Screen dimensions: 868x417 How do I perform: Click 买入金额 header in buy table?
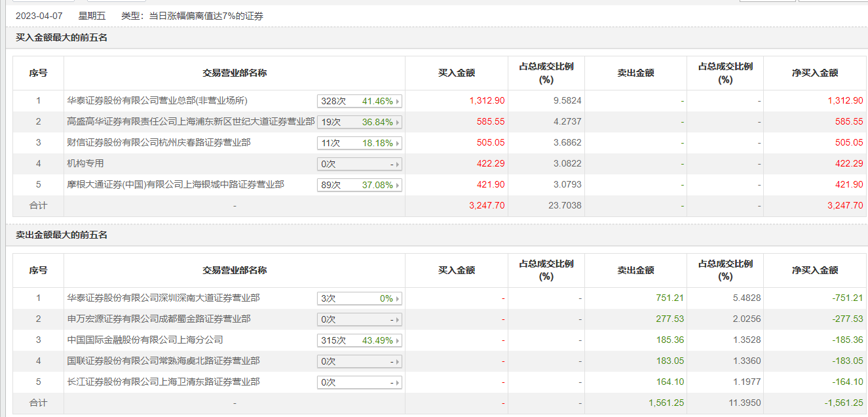[457, 73]
